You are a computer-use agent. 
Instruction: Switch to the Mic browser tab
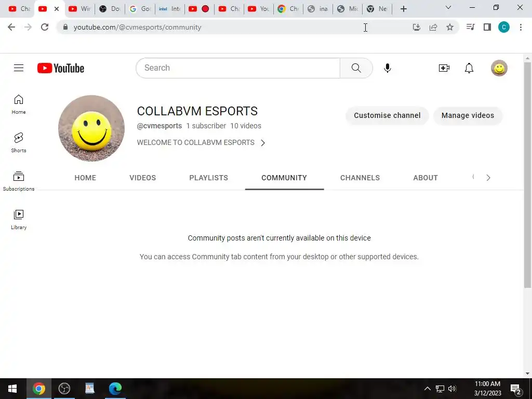click(348, 9)
